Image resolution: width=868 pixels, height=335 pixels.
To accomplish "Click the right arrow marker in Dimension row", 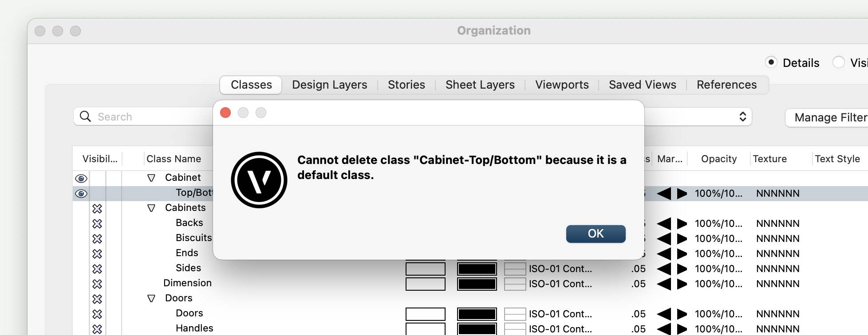I will pos(682,284).
